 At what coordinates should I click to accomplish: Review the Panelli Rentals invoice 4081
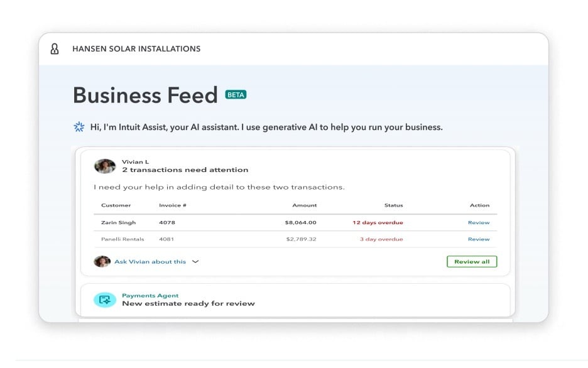tap(479, 239)
